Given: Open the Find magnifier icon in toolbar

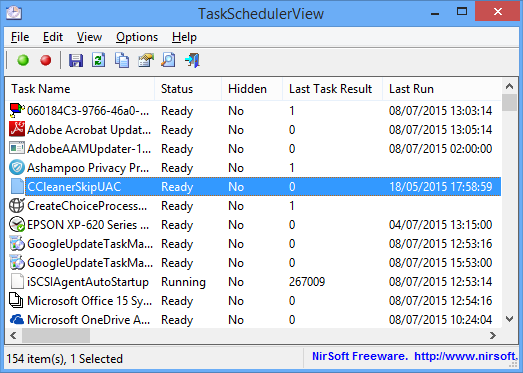Looking at the screenshot, I should tap(168, 60).
